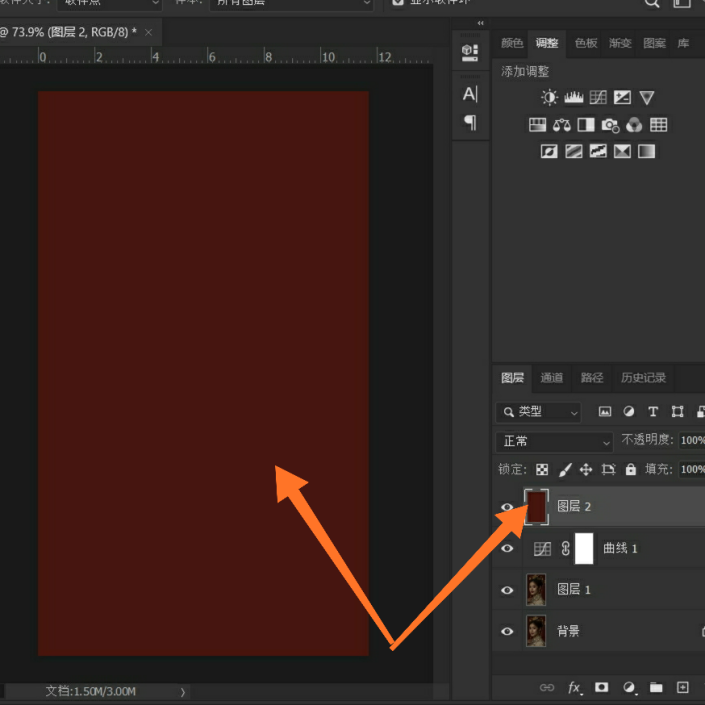The image size is (705, 705).
Task: Open the 历史记录 tab
Action: [643, 378]
